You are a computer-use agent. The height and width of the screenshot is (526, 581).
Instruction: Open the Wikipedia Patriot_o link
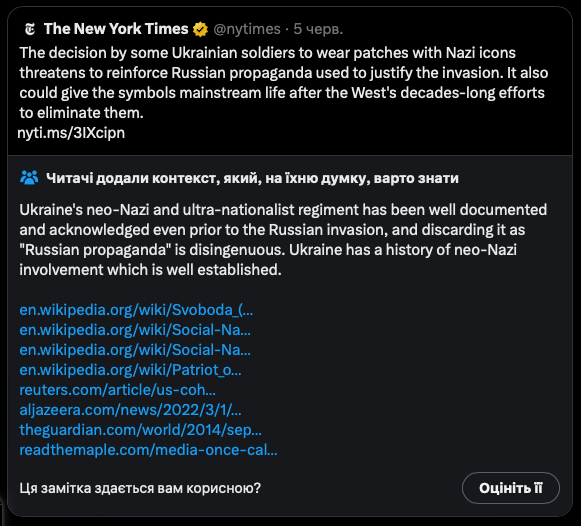[130, 370]
